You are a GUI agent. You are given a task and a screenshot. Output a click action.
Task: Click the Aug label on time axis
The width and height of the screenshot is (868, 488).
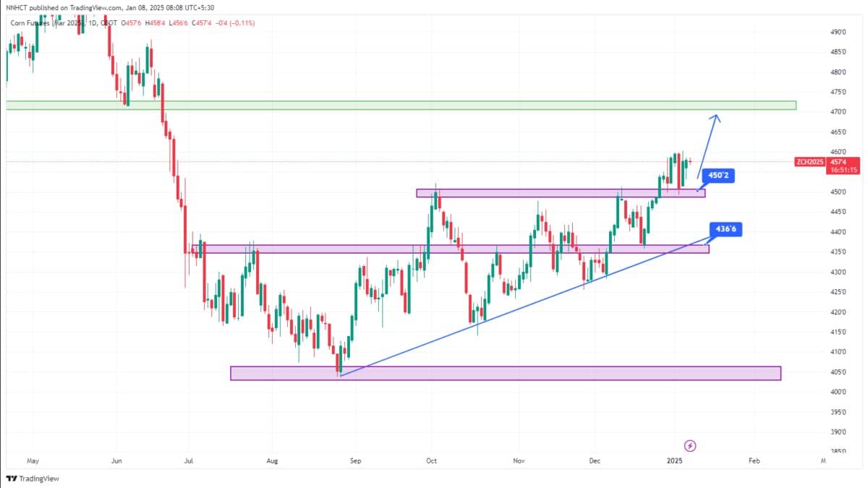(272, 460)
